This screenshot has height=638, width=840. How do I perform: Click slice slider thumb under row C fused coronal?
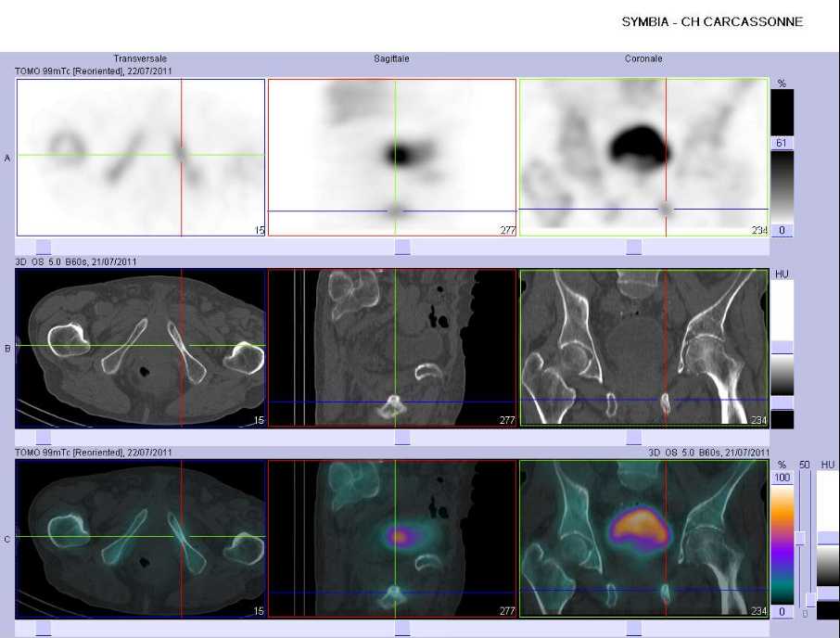[x=634, y=628]
